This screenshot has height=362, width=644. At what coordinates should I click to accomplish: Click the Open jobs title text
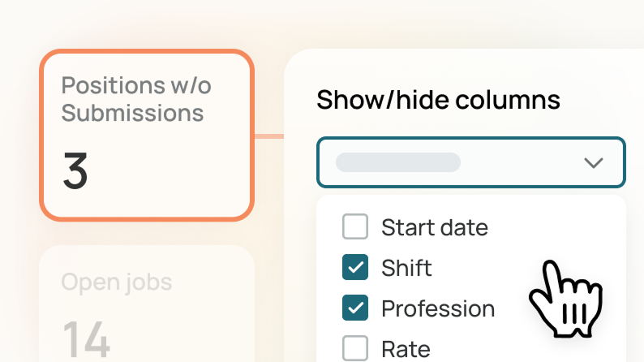pyautogui.click(x=117, y=282)
